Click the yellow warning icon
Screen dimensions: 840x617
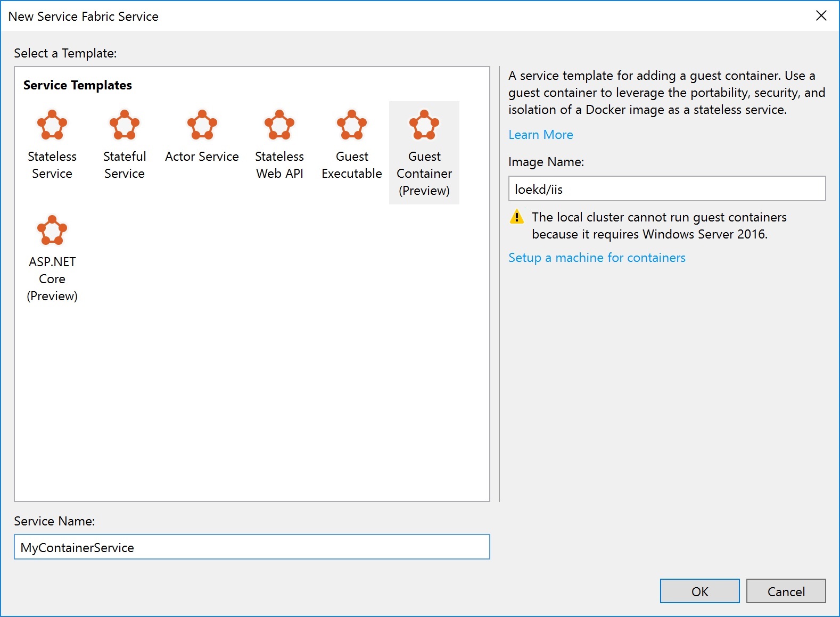point(517,217)
